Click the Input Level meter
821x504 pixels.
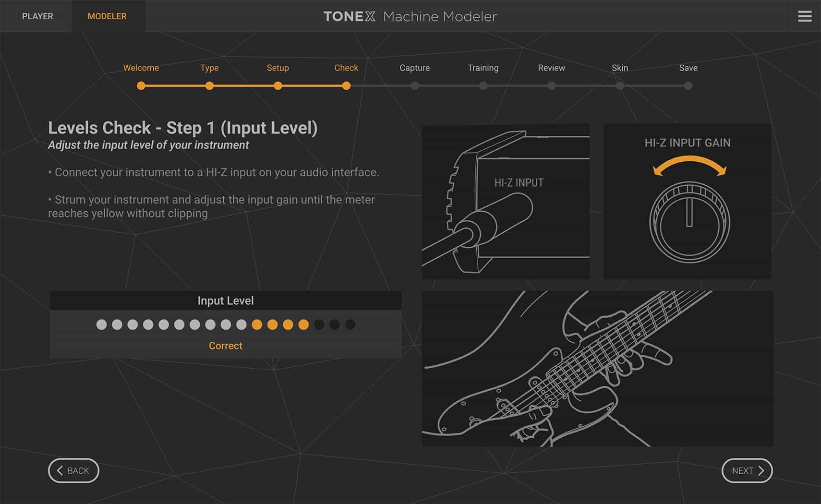pos(226,324)
